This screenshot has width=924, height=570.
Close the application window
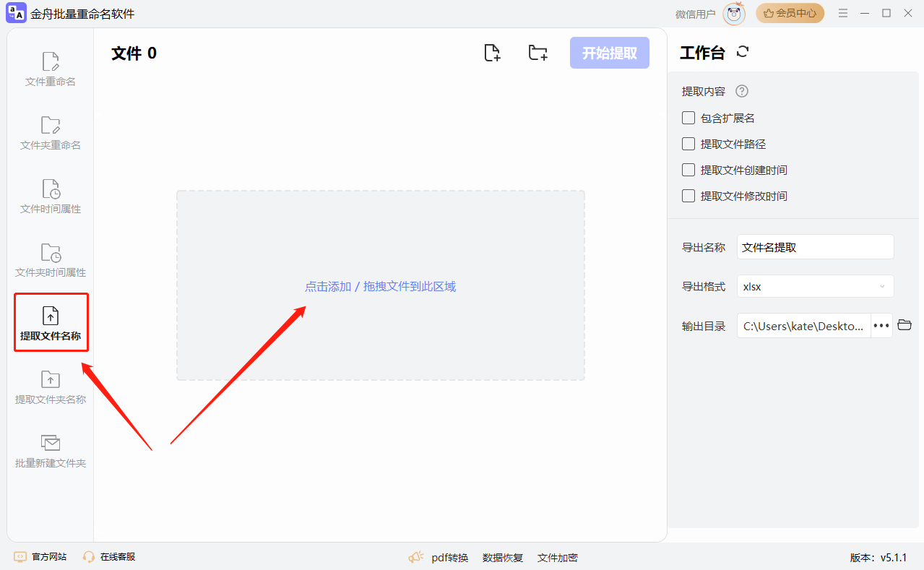pyautogui.click(x=908, y=13)
